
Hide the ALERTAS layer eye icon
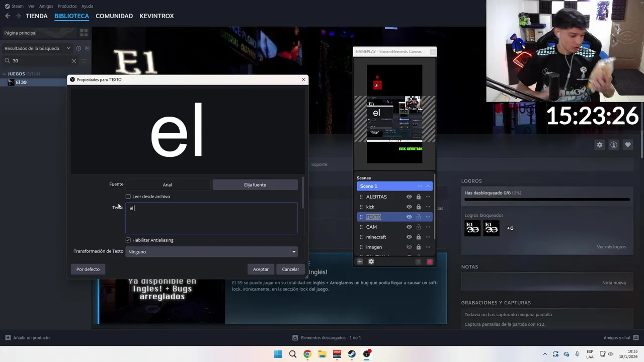pos(409,197)
